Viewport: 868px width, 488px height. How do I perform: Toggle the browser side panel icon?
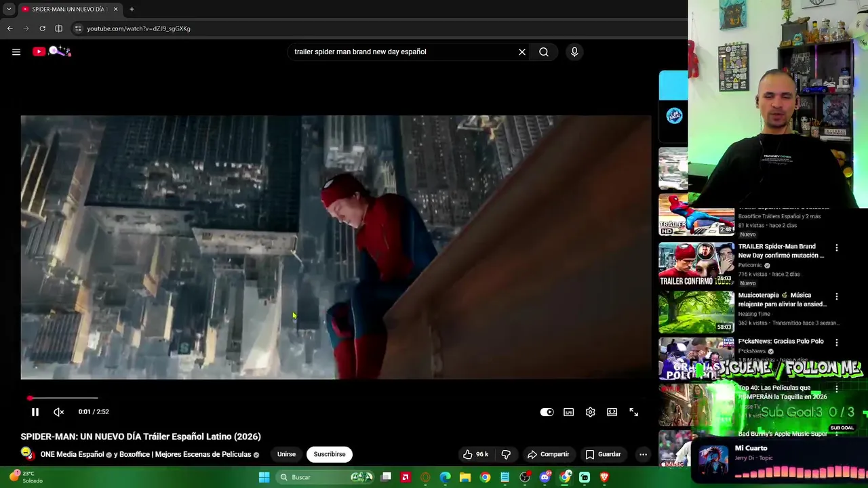(58, 28)
